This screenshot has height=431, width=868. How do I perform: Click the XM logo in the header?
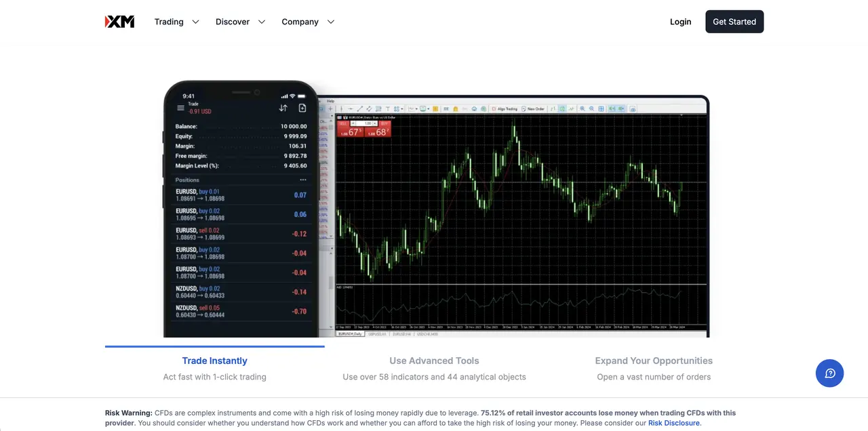click(119, 22)
